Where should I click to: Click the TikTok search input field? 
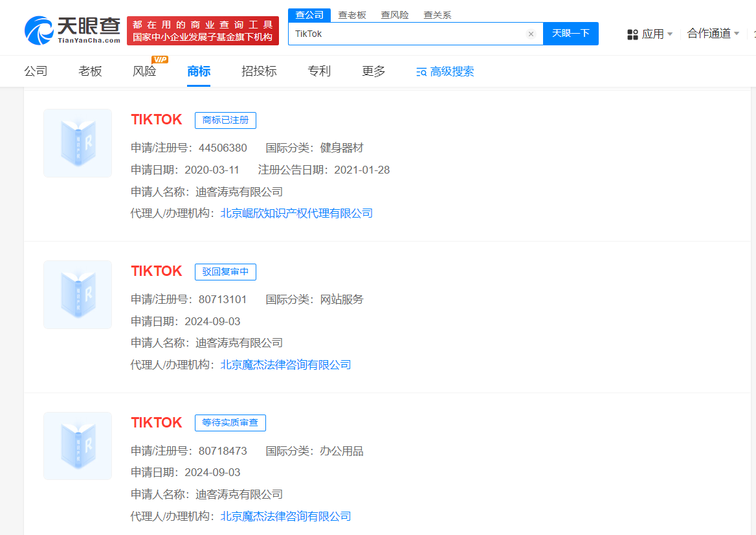(408, 34)
